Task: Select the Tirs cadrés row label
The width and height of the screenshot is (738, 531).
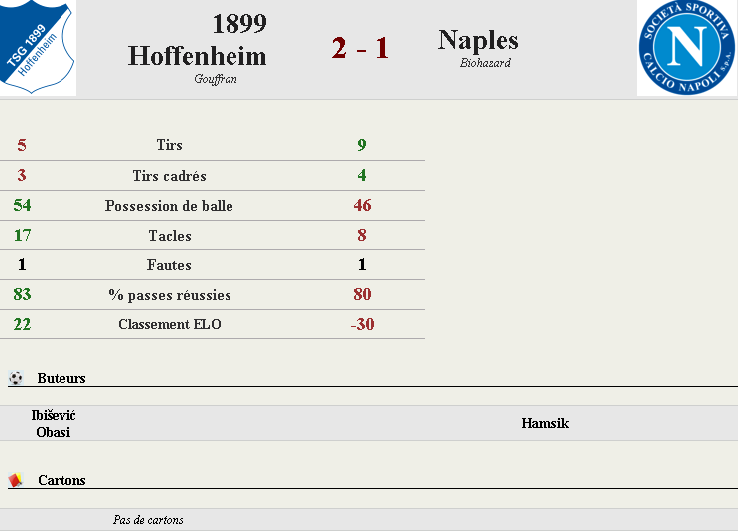Action: (169, 176)
